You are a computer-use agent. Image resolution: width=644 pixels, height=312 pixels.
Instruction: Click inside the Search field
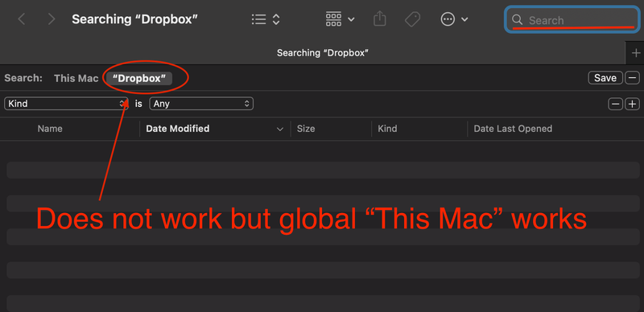[572, 20]
